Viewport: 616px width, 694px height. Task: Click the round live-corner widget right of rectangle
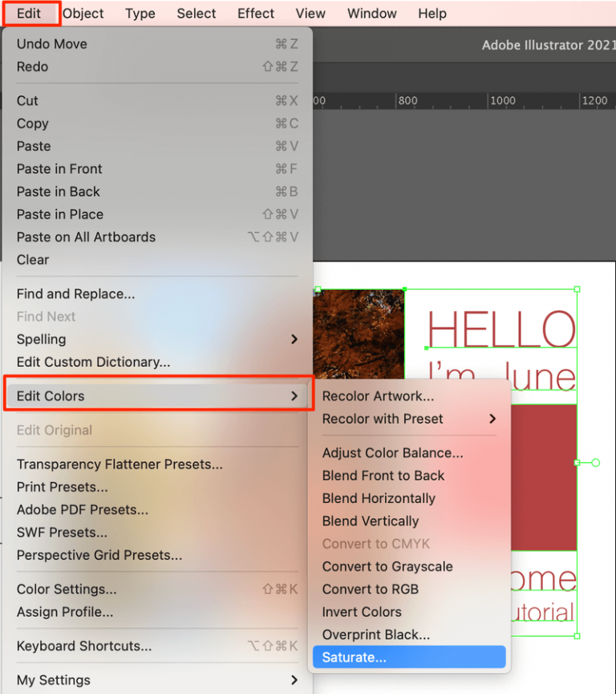[x=596, y=462]
